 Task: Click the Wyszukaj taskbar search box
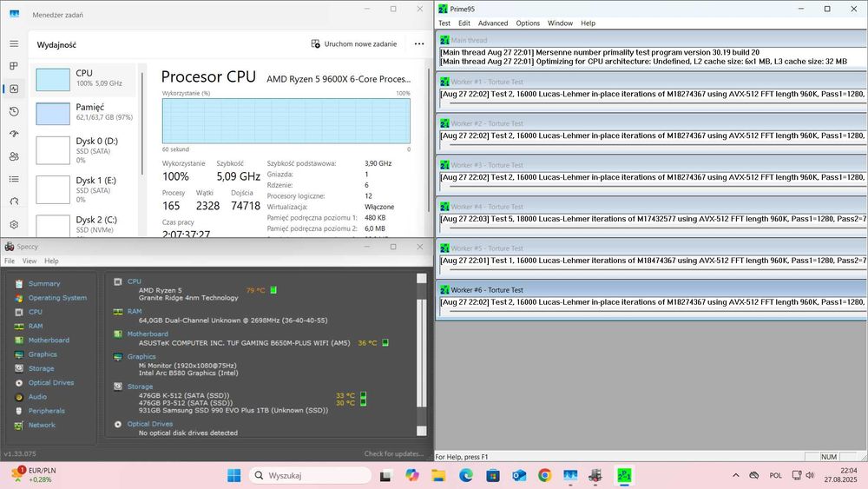point(310,475)
